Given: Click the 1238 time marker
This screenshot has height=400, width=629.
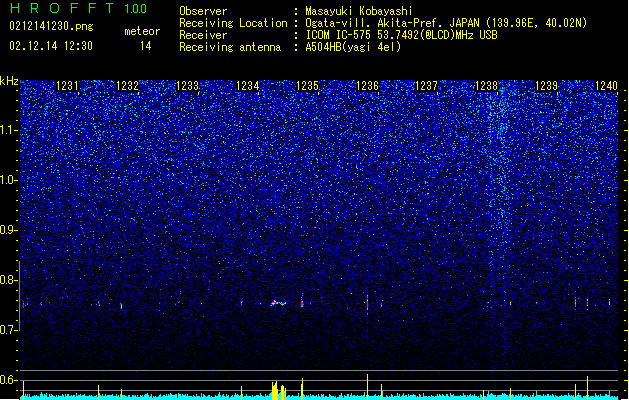Looking at the screenshot, I should 486,86.
